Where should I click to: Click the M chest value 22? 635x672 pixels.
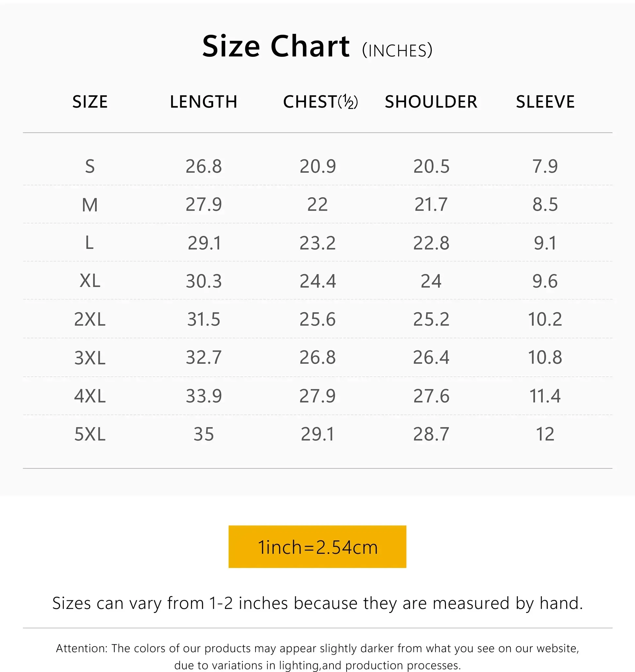tap(317, 205)
